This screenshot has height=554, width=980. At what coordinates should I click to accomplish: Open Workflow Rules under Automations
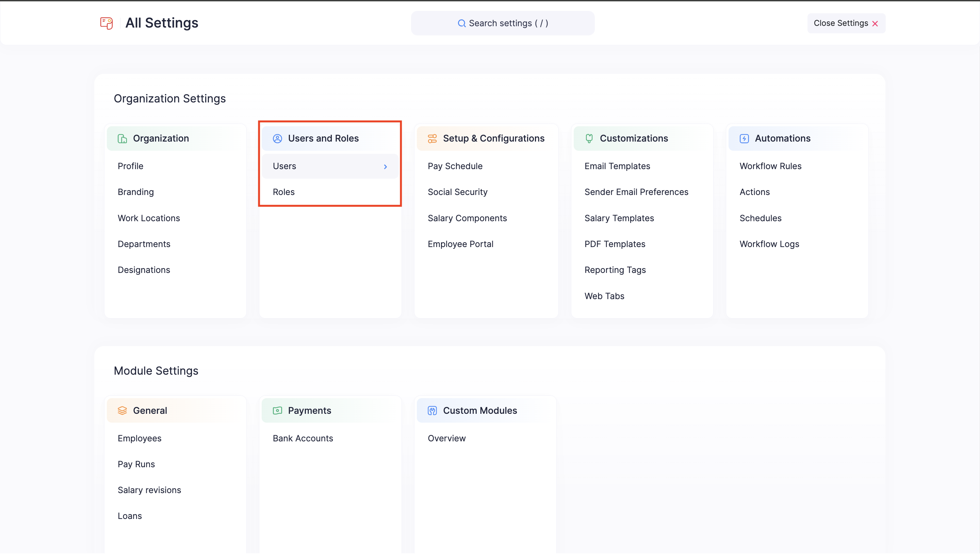[770, 166]
